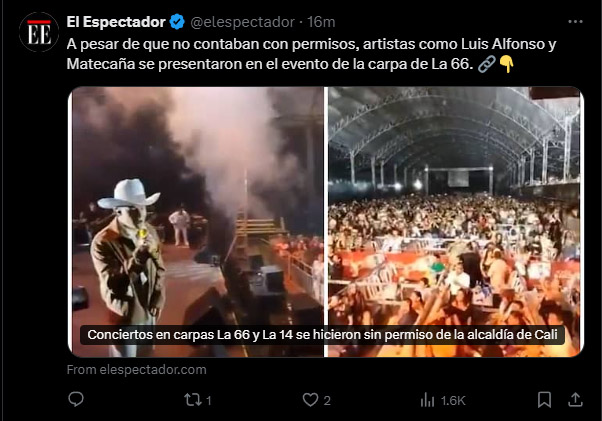
Task: Click the like count number 2
Action: [327, 401]
